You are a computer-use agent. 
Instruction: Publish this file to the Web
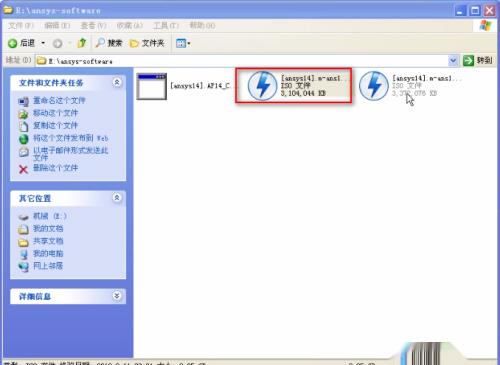coord(70,138)
